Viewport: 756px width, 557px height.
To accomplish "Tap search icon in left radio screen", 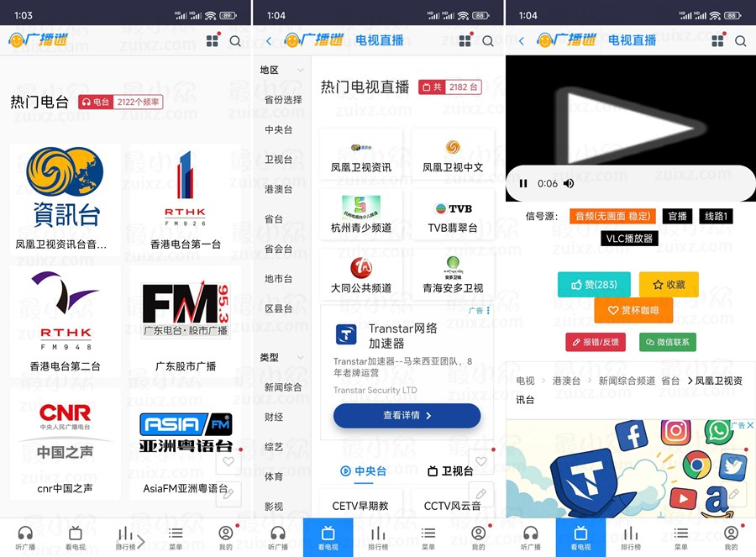I will [x=235, y=41].
